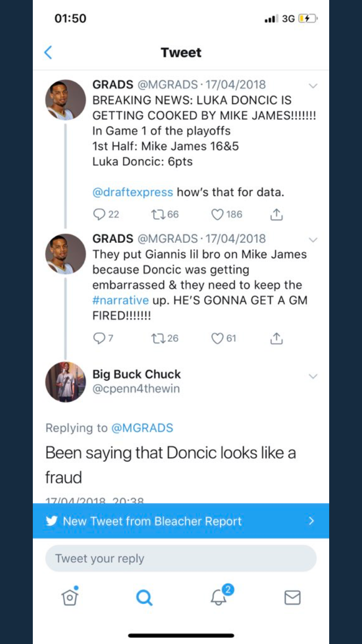Open New Tweet from Bleacher Report banner
This screenshot has height=644, width=362.
tap(181, 521)
